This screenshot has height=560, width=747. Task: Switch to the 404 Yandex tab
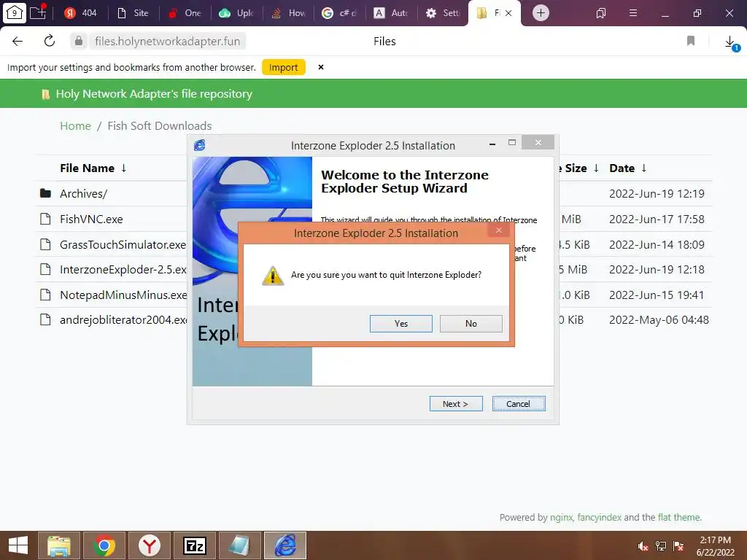point(81,13)
